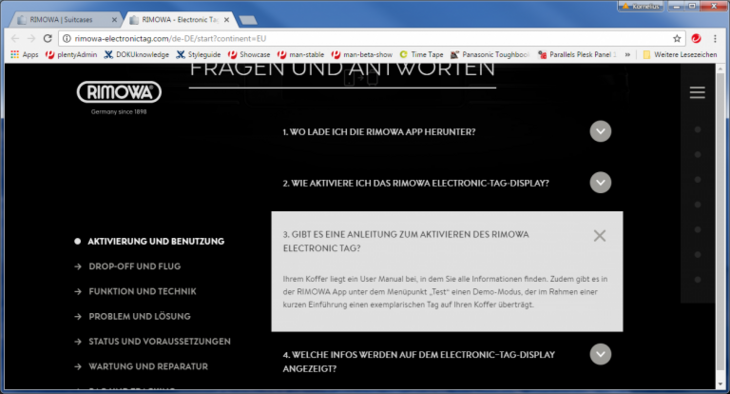Close the RIMOWA | Suitcases tab
730x394 pixels.
pos(115,20)
